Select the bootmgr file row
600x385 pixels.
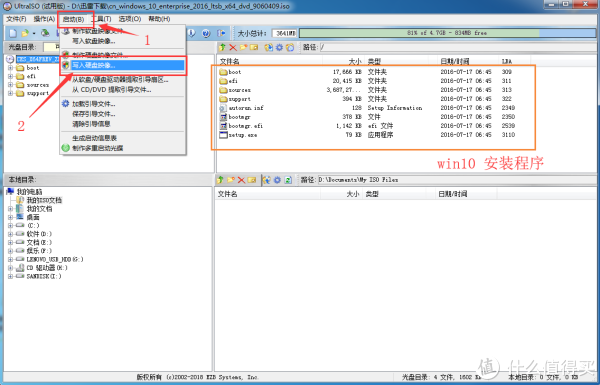(367, 117)
